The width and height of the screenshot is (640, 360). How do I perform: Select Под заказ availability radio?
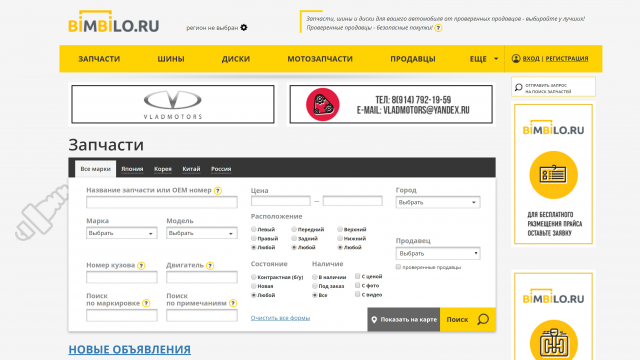(x=314, y=286)
